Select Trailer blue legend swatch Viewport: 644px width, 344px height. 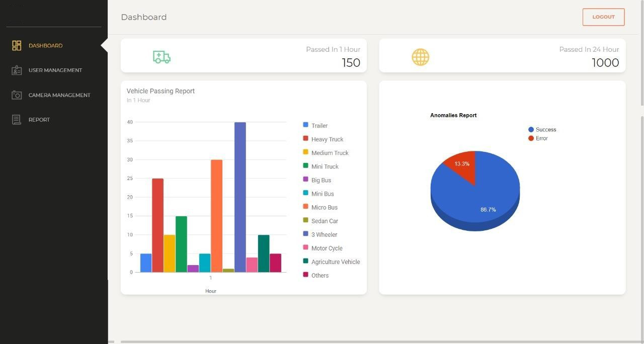(x=305, y=125)
